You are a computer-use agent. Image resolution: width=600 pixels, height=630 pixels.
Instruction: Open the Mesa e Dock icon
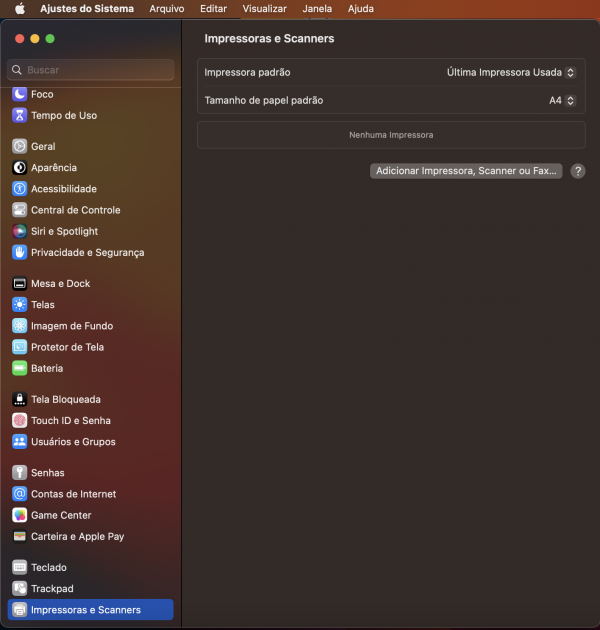pyautogui.click(x=19, y=284)
